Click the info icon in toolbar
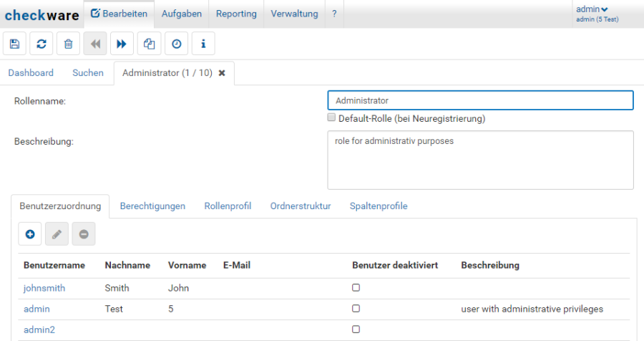The width and height of the screenshot is (644, 341). click(203, 44)
